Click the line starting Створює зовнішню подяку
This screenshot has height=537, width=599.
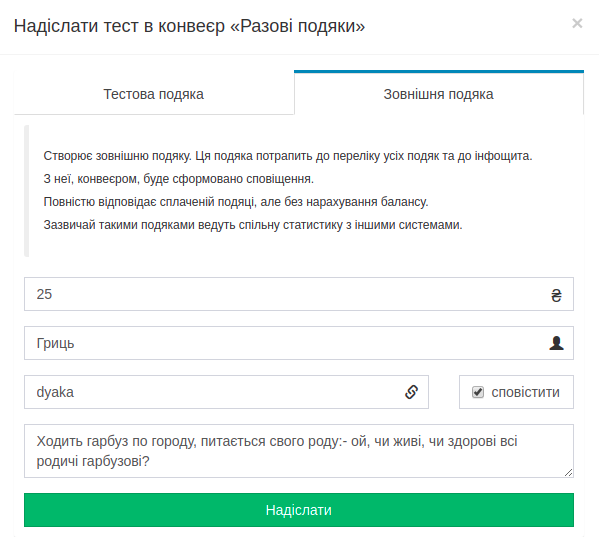click(x=288, y=156)
